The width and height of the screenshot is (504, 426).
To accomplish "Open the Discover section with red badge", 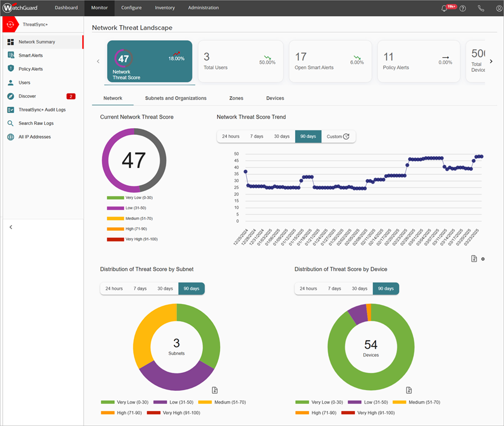I will pos(10,96).
